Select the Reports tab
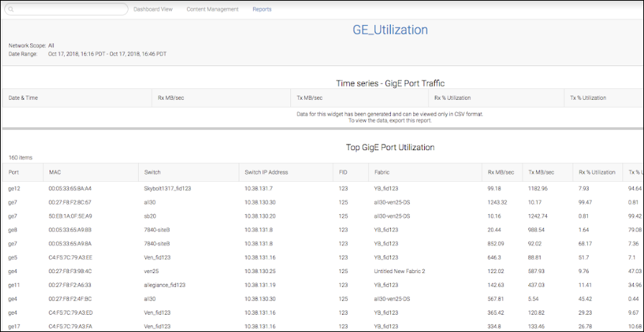Viewport: 644px width, 332px height. pos(262,9)
